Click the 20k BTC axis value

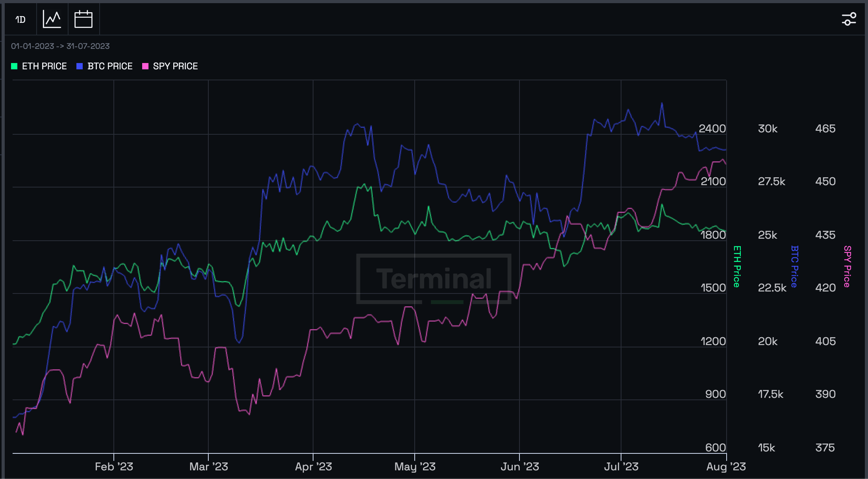pyautogui.click(x=768, y=341)
